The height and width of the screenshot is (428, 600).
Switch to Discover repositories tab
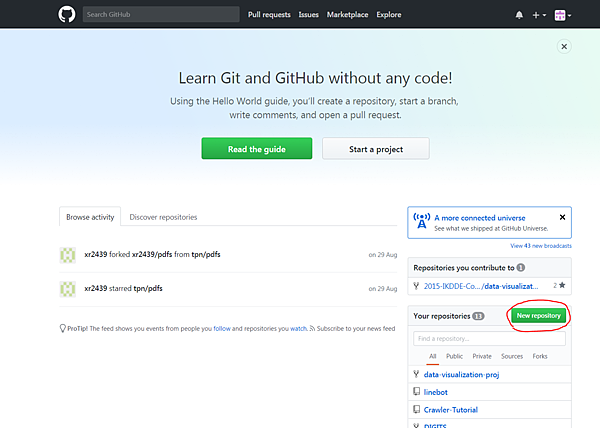pyautogui.click(x=163, y=217)
